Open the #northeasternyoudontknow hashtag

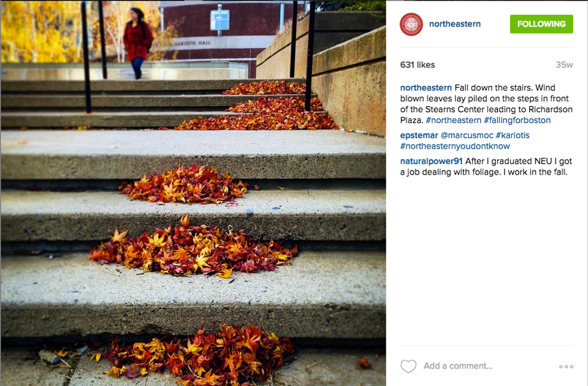(x=455, y=146)
